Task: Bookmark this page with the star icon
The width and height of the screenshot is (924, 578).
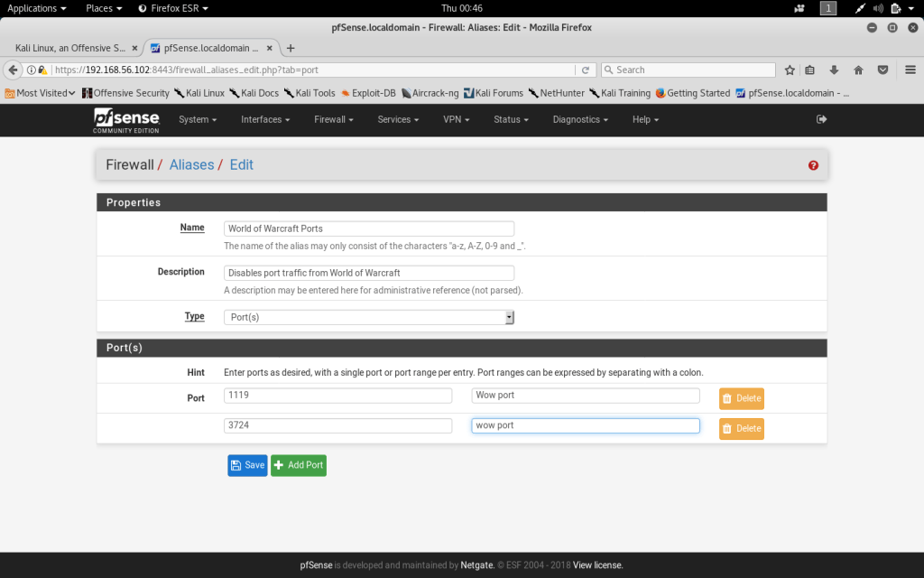Action: pyautogui.click(x=790, y=70)
